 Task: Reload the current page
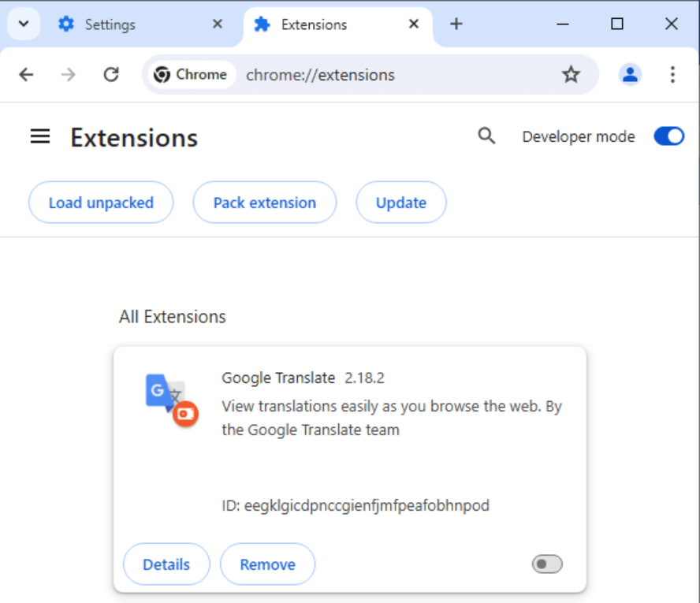[x=111, y=75]
